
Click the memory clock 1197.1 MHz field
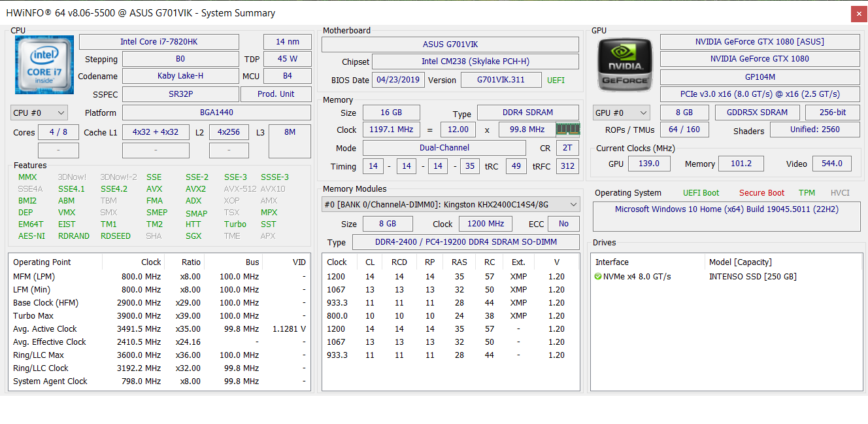click(x=391, y=130)
